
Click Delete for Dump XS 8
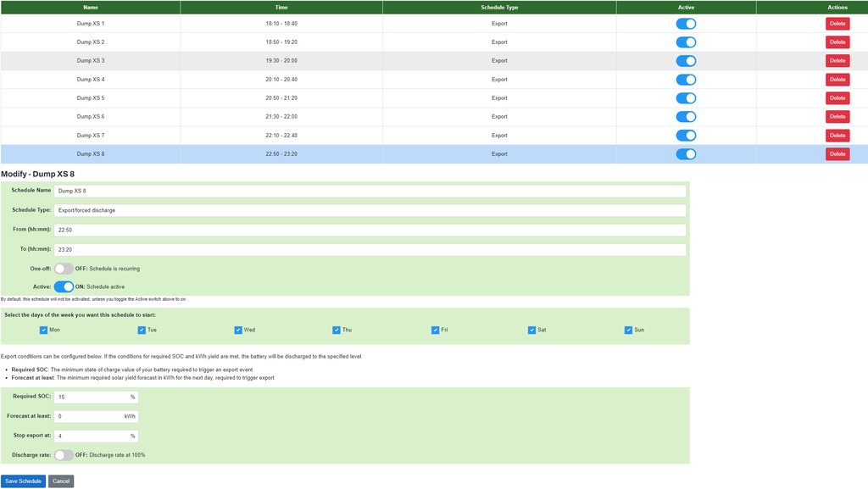click(837, 154)
